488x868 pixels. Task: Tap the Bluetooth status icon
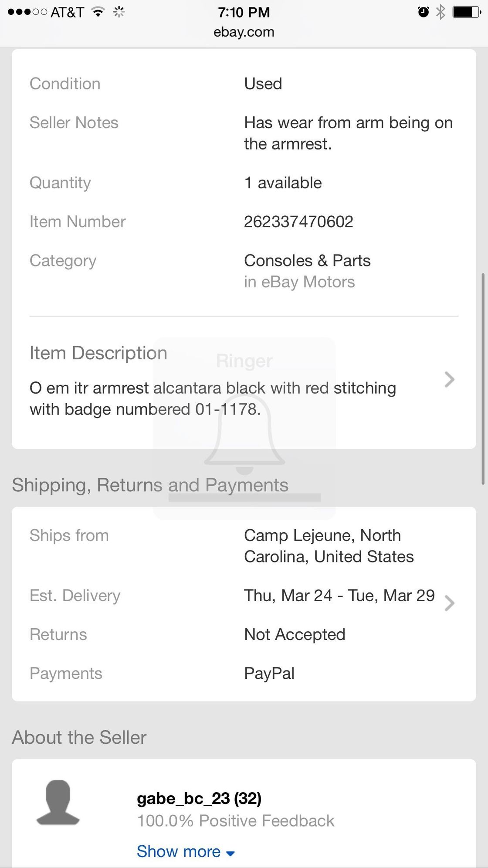coord(441,12)
